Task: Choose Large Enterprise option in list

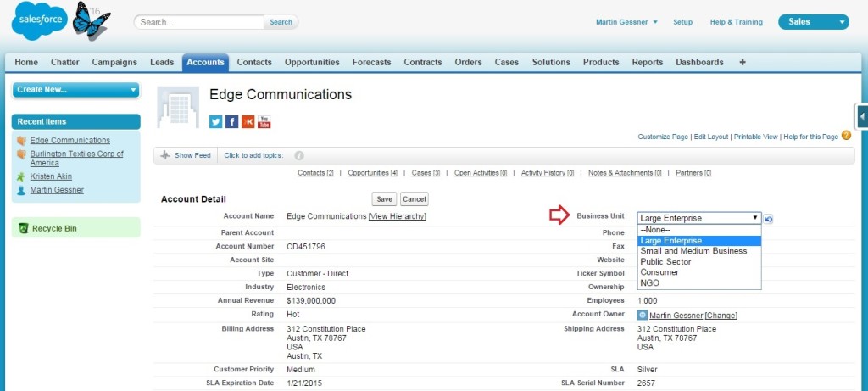Action: coord(699,240)
